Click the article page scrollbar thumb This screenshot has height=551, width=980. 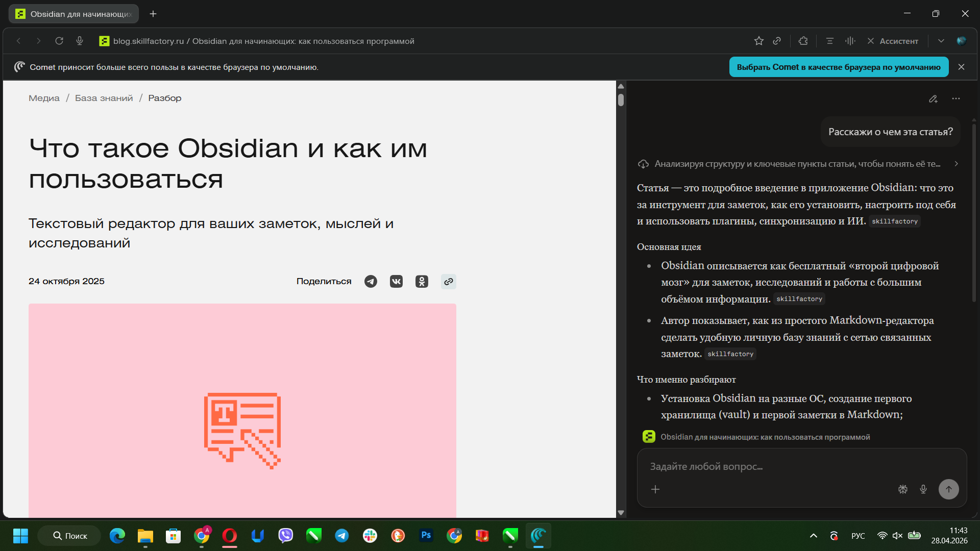pos(621,100)
